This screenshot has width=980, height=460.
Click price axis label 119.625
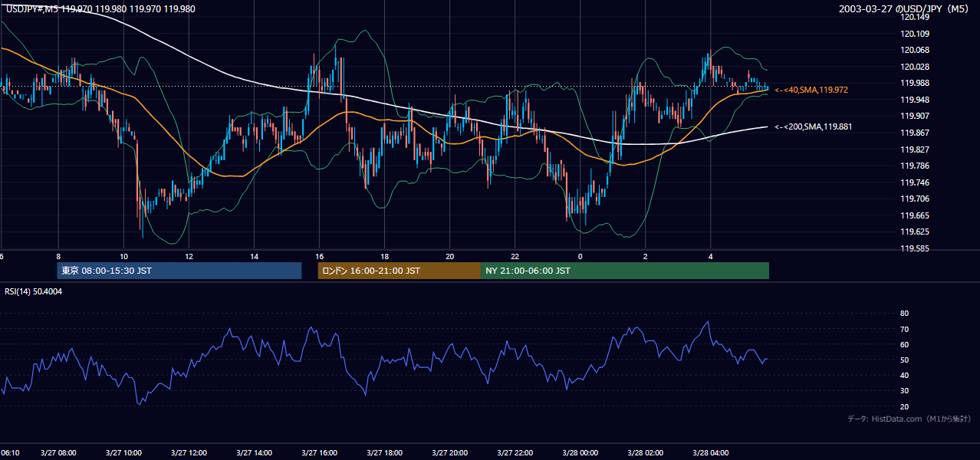(916, 232)
